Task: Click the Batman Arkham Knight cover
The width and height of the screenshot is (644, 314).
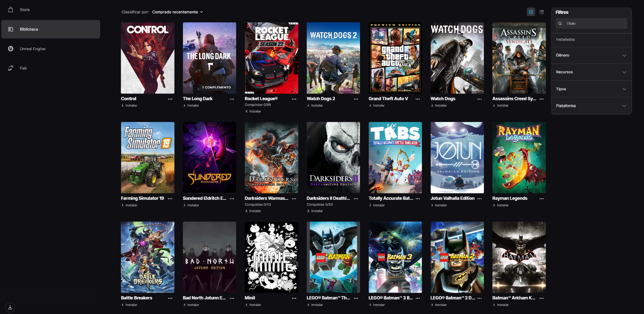Action: 519,257
